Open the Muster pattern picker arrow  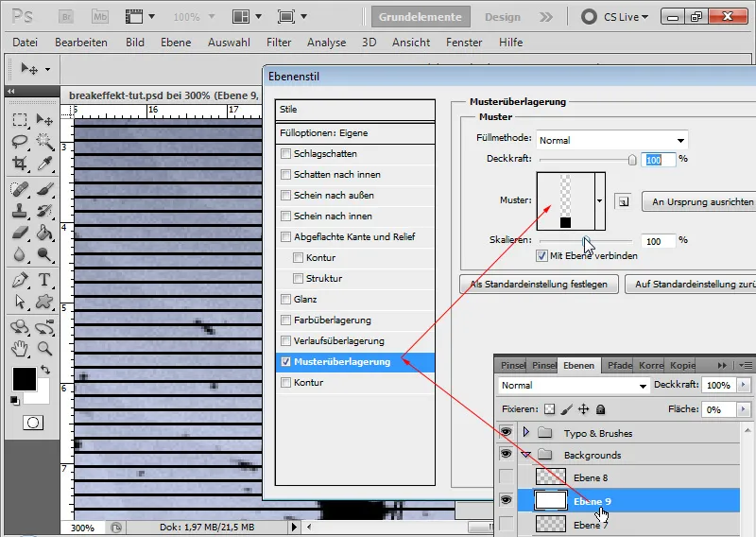click(x=600, y=200)
